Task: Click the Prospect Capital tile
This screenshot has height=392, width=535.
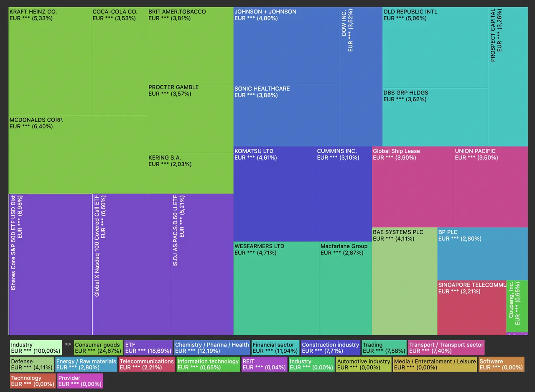Action: point(508,76)
